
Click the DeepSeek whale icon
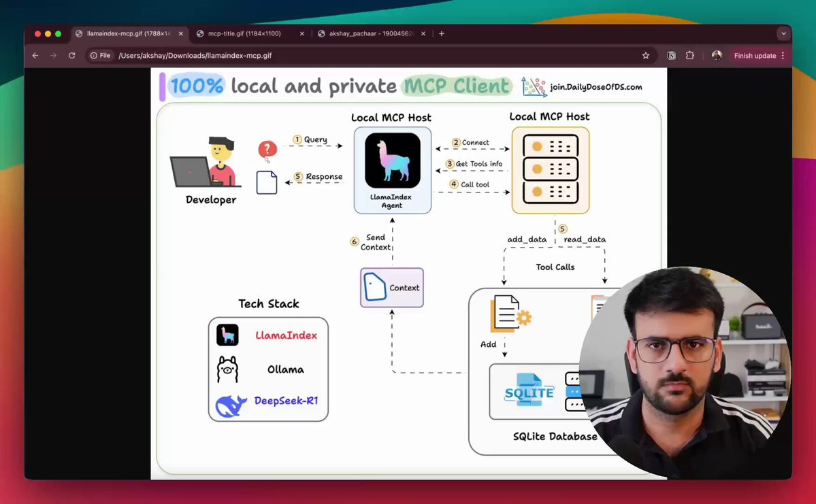(x=231, y=405)
